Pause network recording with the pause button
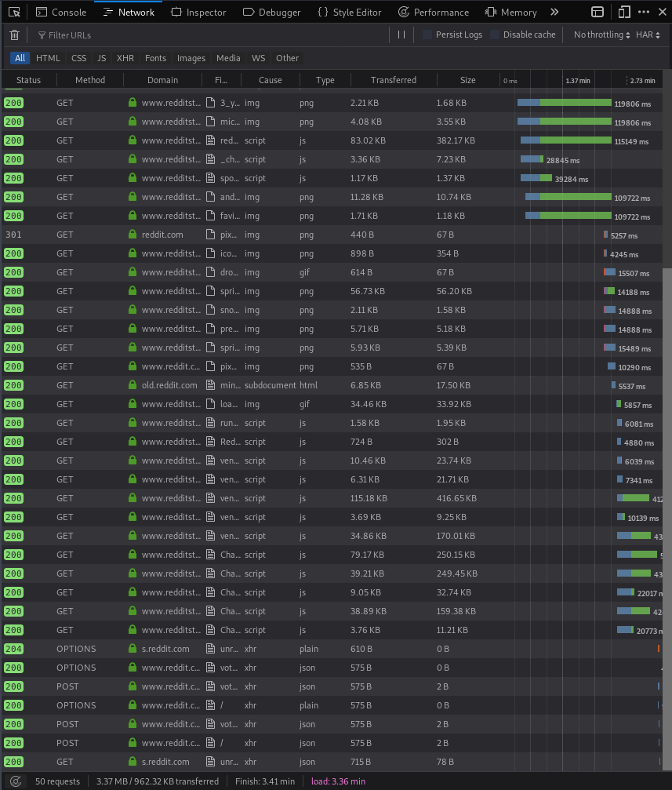Viewport: 672px width, 790px height. pyautogui.click(x=401, y=35)
